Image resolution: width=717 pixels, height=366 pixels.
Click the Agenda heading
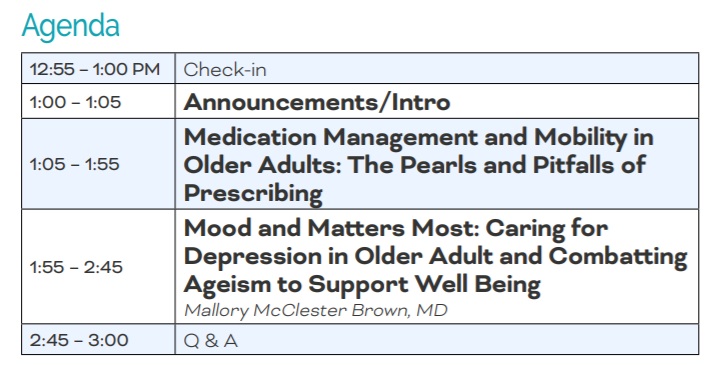pyautogui.click(x=70, y=27)
